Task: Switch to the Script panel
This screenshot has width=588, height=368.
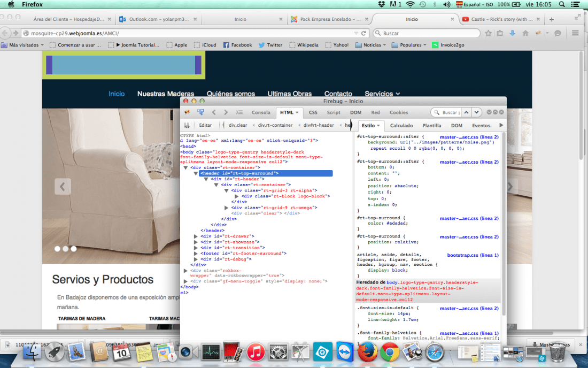Action: [x=334, y=112]
